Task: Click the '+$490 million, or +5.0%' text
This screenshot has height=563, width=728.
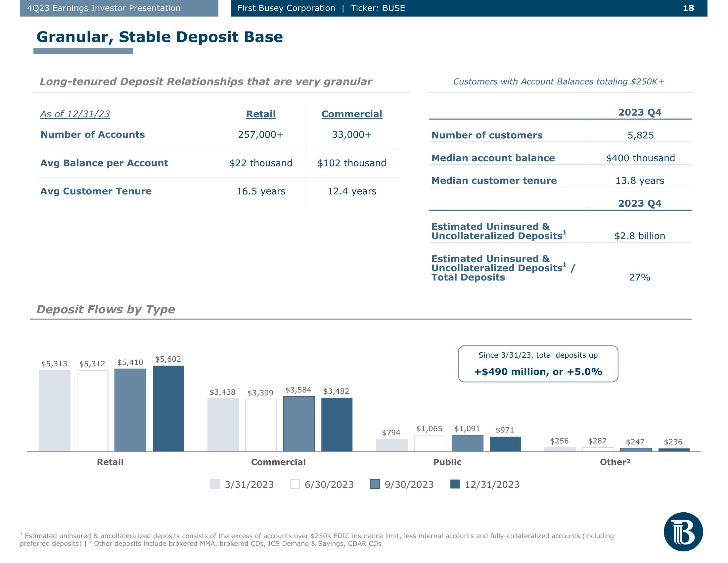Action: pyautogui.click(x=538, y=372)
